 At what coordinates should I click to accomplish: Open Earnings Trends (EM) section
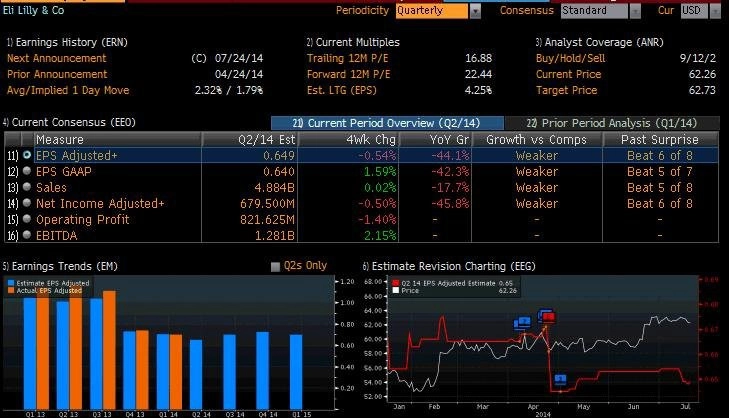[x=60, y=266]
